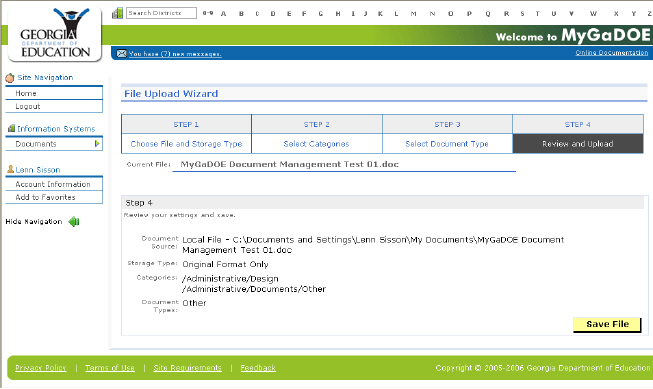Click the /Administrative/Design category text

click(230, 278)
